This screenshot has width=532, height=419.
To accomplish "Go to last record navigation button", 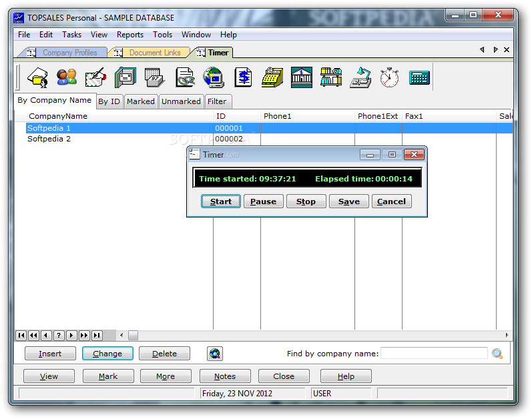I will pyautogui.click(x=97, y=336).
